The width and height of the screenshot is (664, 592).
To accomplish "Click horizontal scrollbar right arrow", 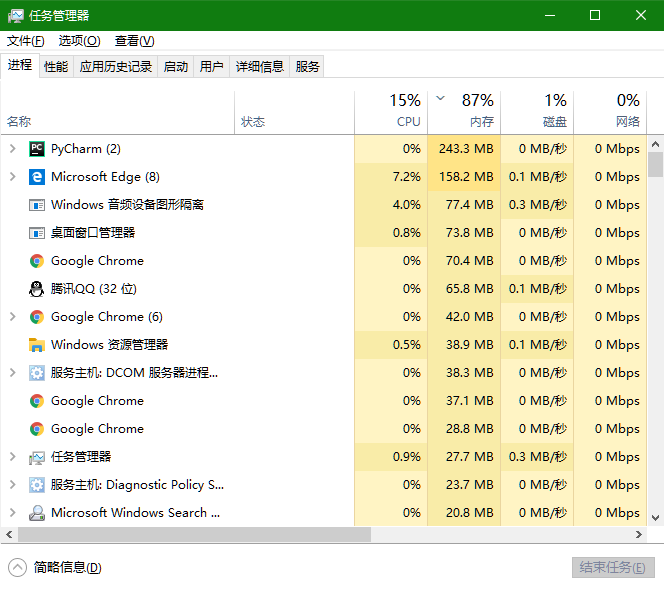I will (639, 534).
